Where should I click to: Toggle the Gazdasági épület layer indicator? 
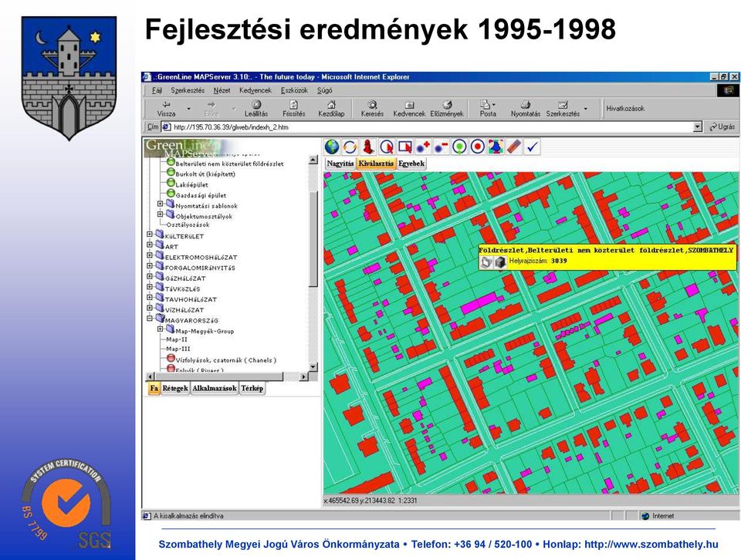coord(171,194)
